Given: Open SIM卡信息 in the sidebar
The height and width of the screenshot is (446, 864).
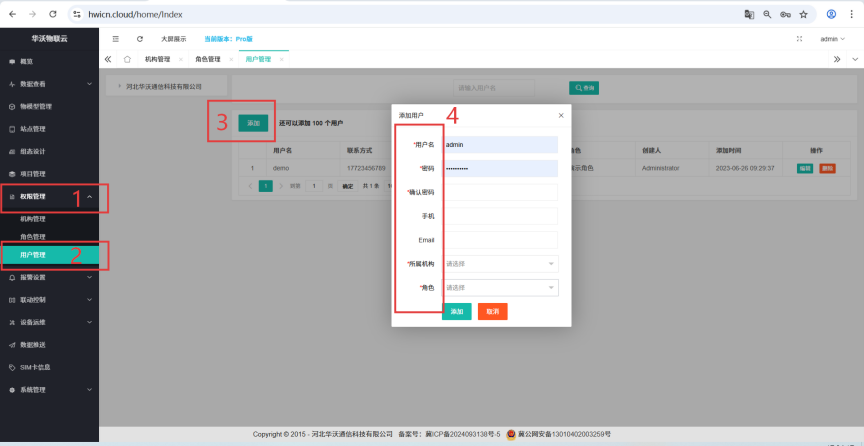Looking at the screenshot, I should click(x=35, y=367).
